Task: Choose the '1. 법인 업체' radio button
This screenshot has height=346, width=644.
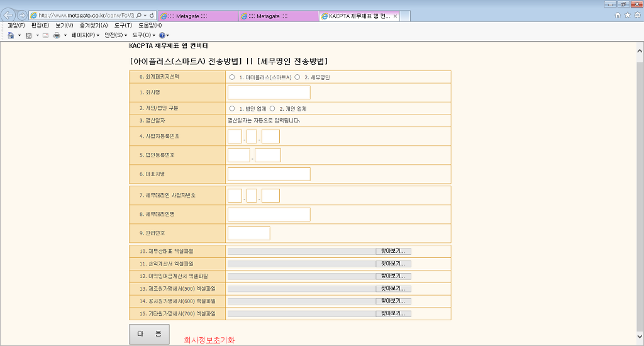Action: 232,108
